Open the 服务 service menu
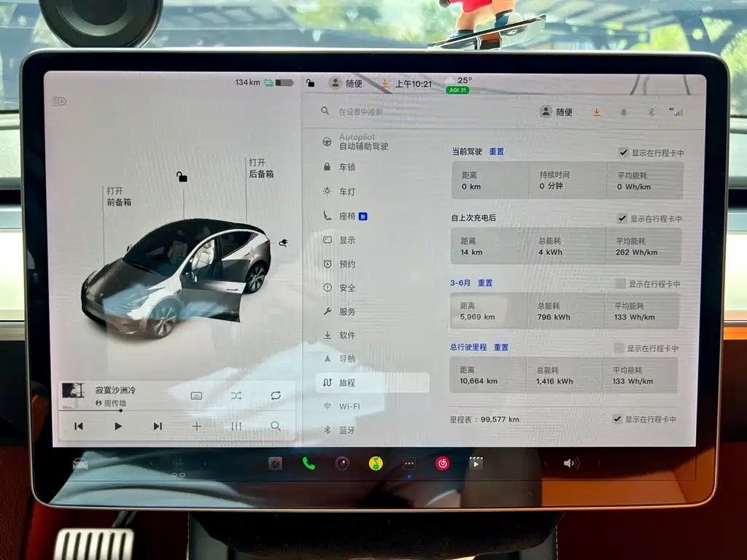 [x=340, y=311]
